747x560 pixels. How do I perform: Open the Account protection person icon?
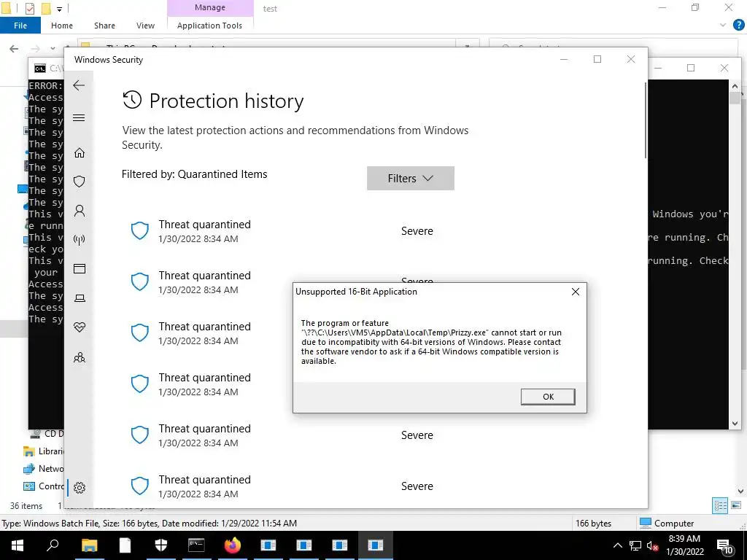[x=79, y=211]
